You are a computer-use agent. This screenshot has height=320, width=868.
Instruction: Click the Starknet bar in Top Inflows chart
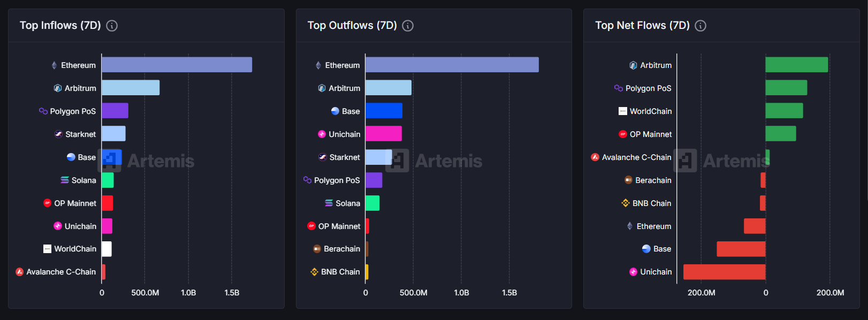(x=113, y=134)
